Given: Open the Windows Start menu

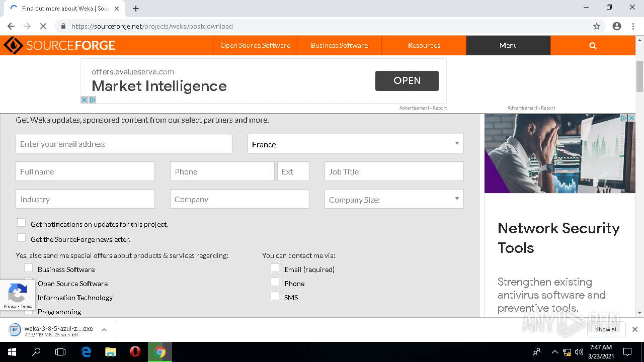Looking at the screenshot, I should click(x=12, y=352).
